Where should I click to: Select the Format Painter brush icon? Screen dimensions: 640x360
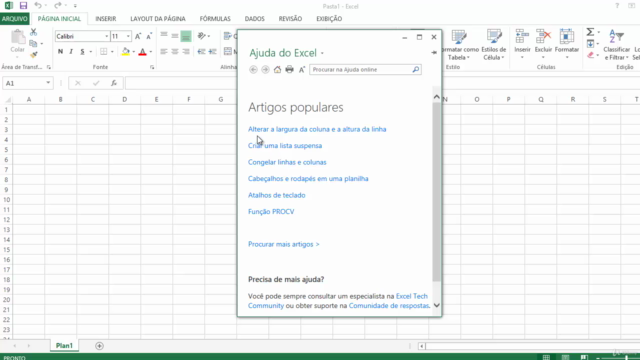33,55
